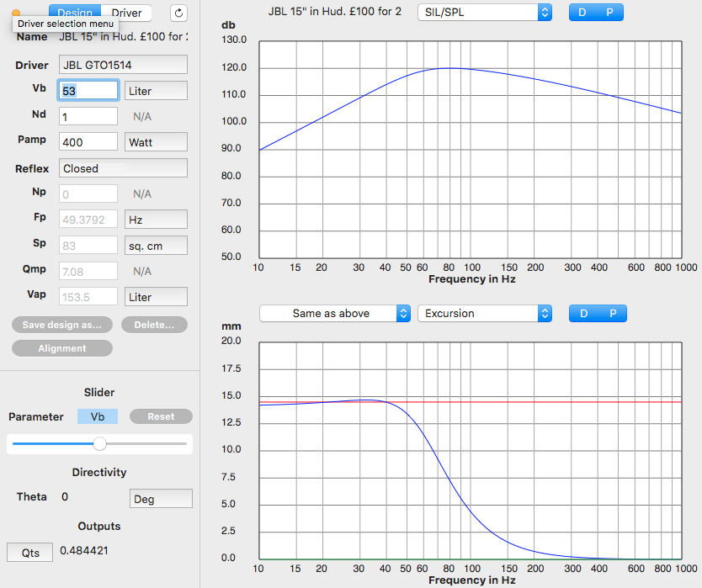Image resolution: width=702 pixels, height=588 pixels.
Task: Click the Pamp field showing 400
Action: [88, 142]
